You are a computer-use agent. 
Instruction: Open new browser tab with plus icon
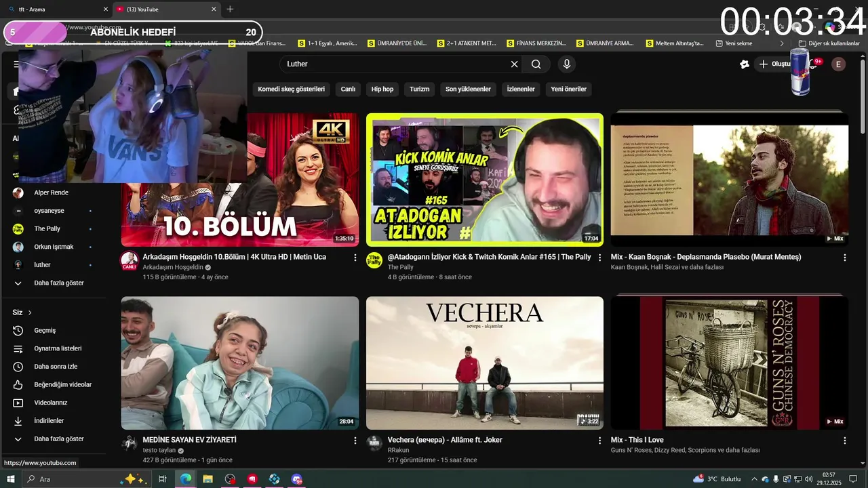point(230,9)
